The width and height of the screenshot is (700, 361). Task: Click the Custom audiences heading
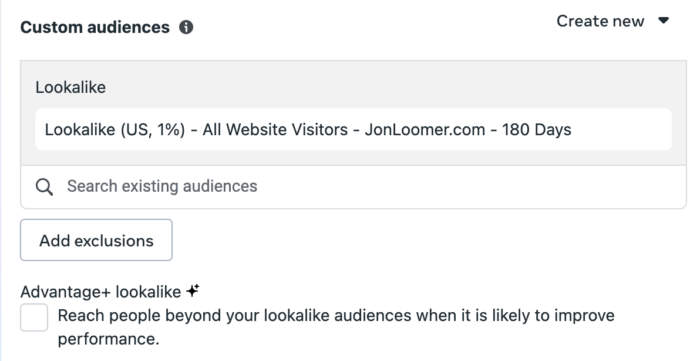click(x=95, y=27)
